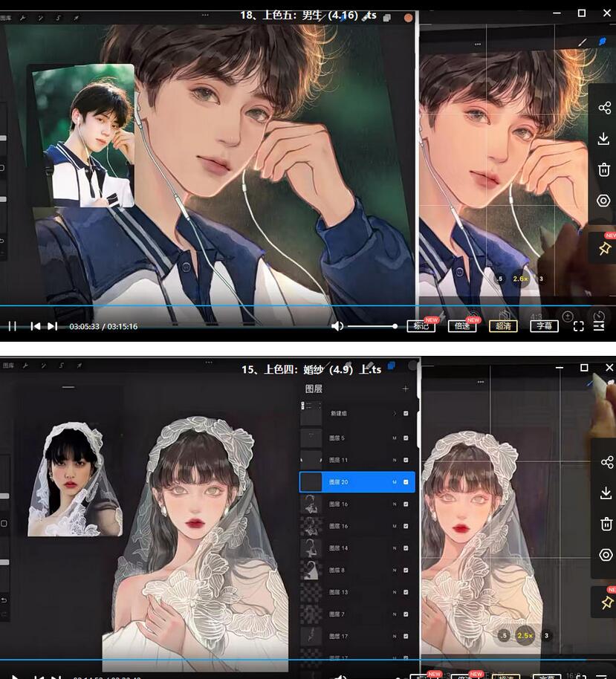Image resolution: width=616 pixels, height=679 pixels.
Task: Select the 图层 8 layer row
Action: (357, 571)
